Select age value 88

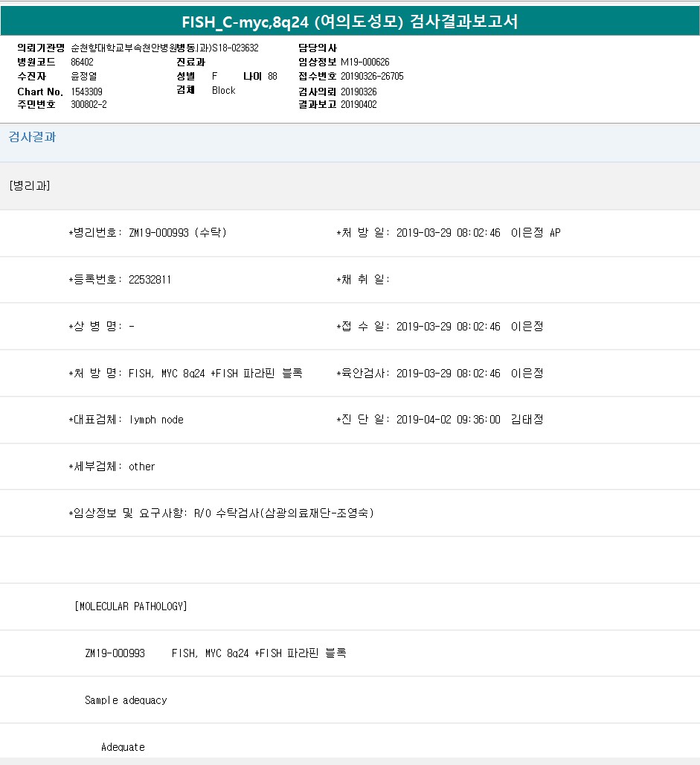click(x=272, y=76)
